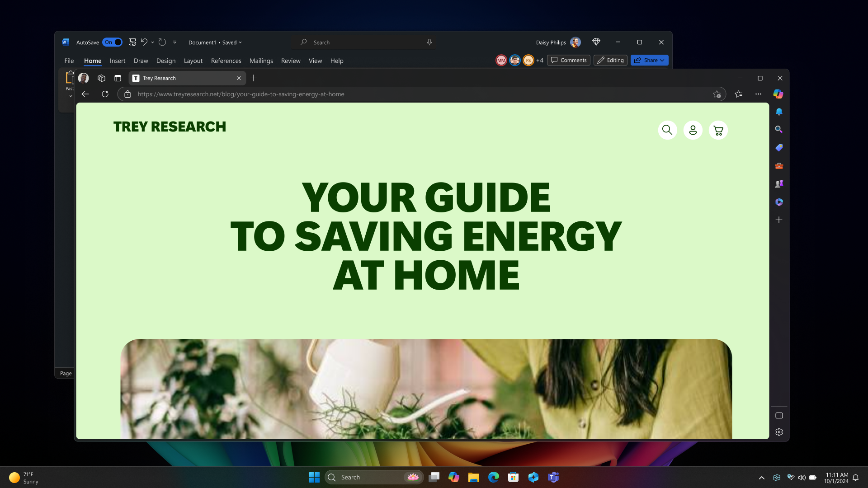Click the browser address bar URL
The height and width of the screenshot is (488, 868).
(241, 94)
